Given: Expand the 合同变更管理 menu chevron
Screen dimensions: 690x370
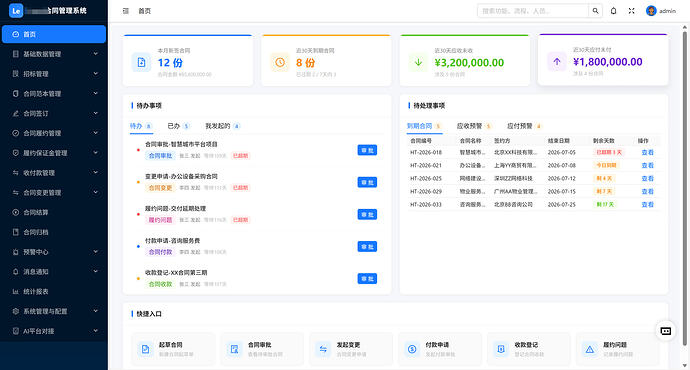Looking at the screenshot, I should [95, 192].
